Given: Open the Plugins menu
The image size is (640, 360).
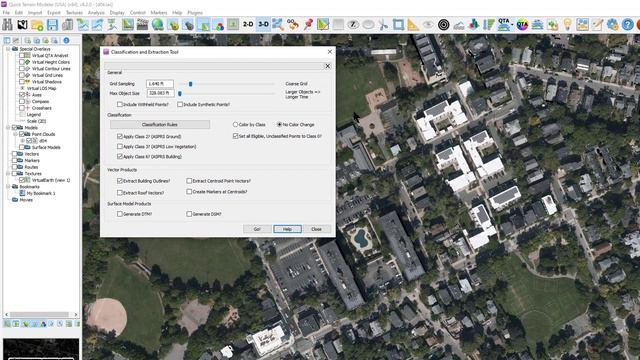Looking at the screenshot, I should (x=195, y=13).
